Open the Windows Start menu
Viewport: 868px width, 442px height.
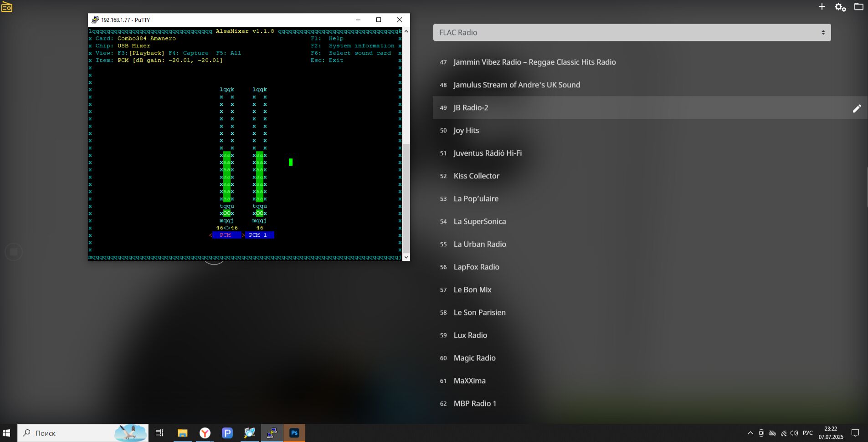[x=6, y=433]
